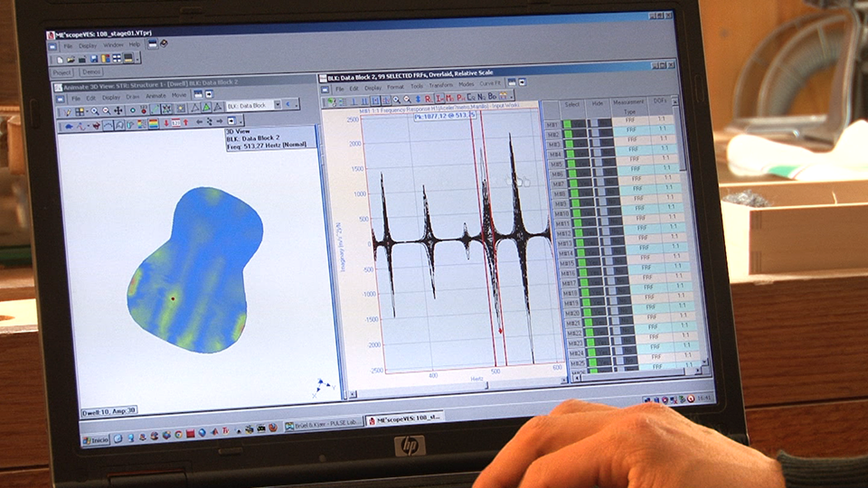Open the Animate menu in 3D View window

pos(156,96)
